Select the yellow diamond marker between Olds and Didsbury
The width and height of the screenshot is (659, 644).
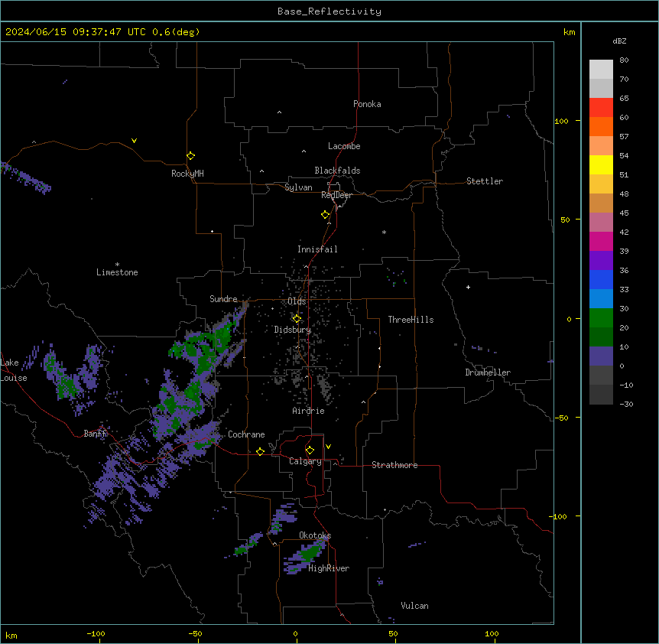pyautogui.click(x=297, y=319)
